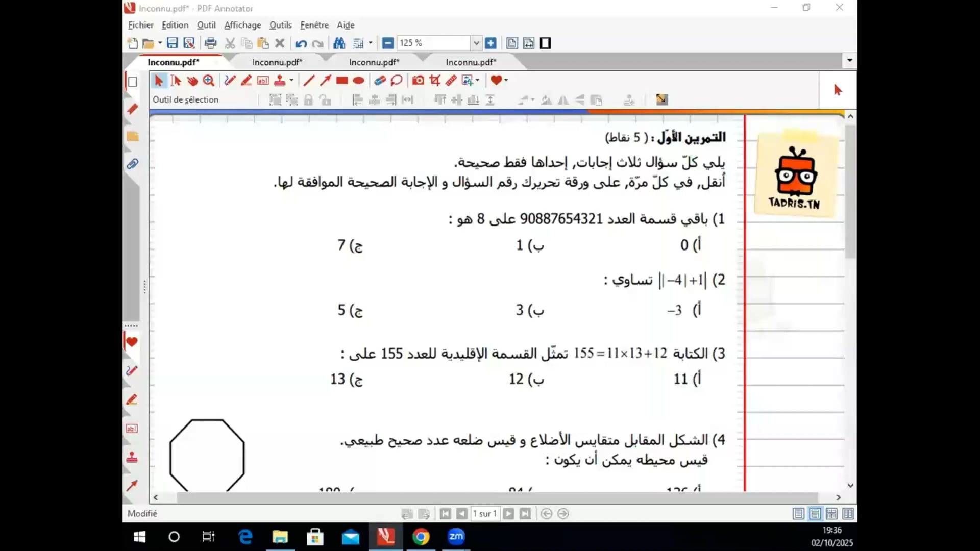The image size is (980, 551).
Task: Click the Snapshot camera tool
Action: coord(418,80)
